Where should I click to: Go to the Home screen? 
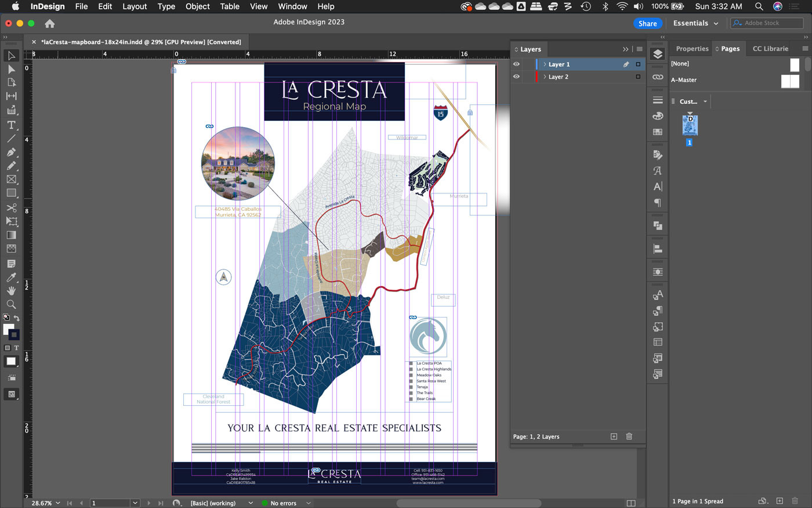pos(50,24)
